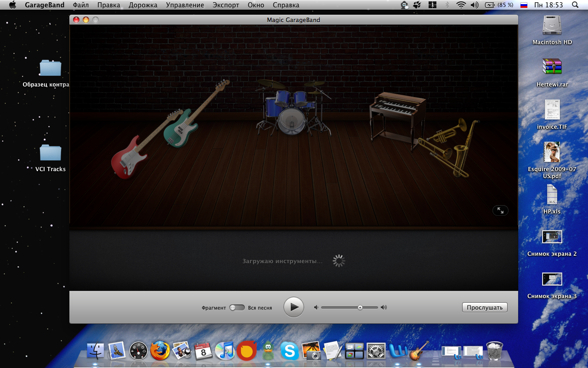This screenshot has width=588, height=368.
Task: Click the GarageBand guitar icon in the Dock
Action: pos(419,351)
